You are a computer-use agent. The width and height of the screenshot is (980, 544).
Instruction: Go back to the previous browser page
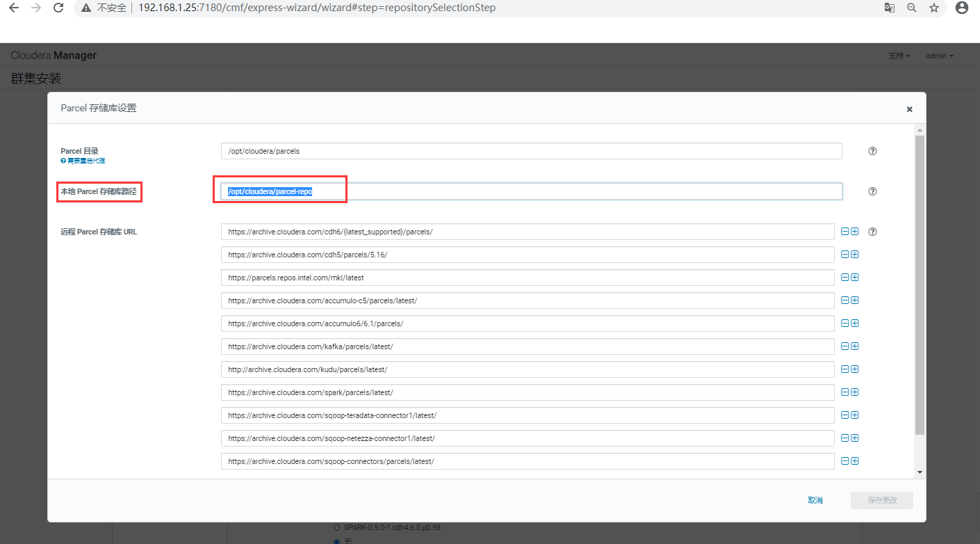(x=13, y=8)
